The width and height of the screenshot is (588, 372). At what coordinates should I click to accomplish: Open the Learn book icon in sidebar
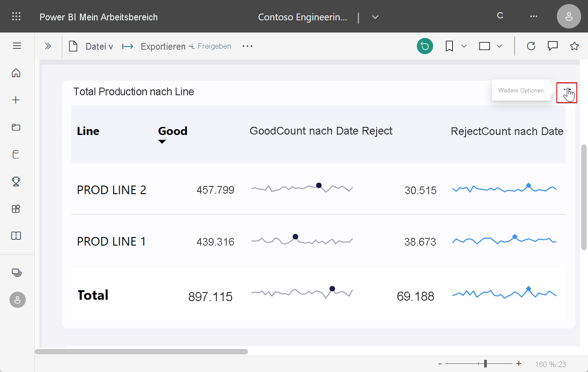click(16, 236)
